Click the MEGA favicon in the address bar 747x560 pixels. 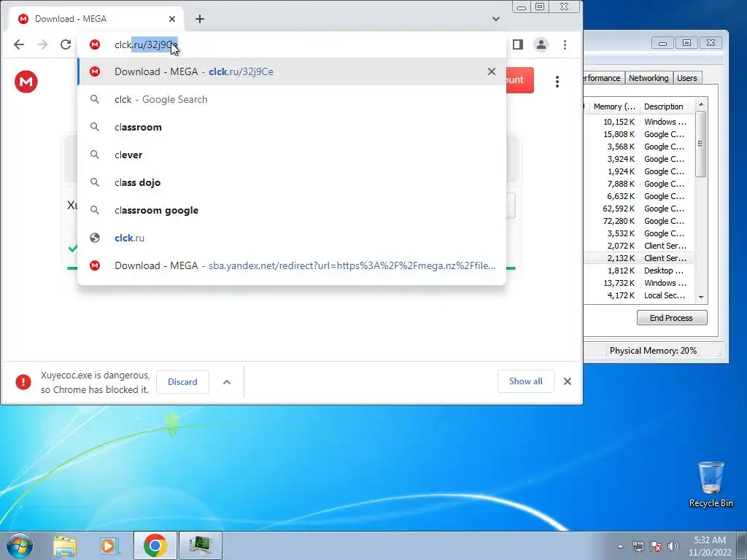click(x=95, y=44)
